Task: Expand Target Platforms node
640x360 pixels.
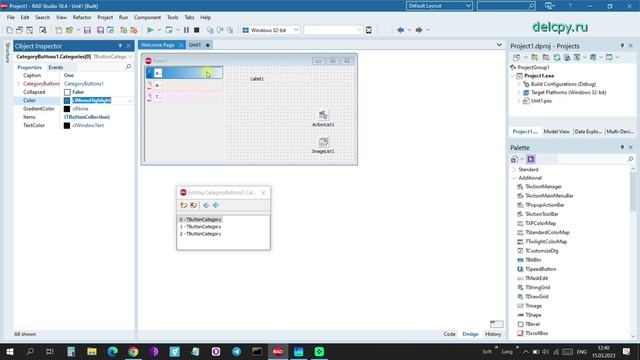Action: coord(519,93)
